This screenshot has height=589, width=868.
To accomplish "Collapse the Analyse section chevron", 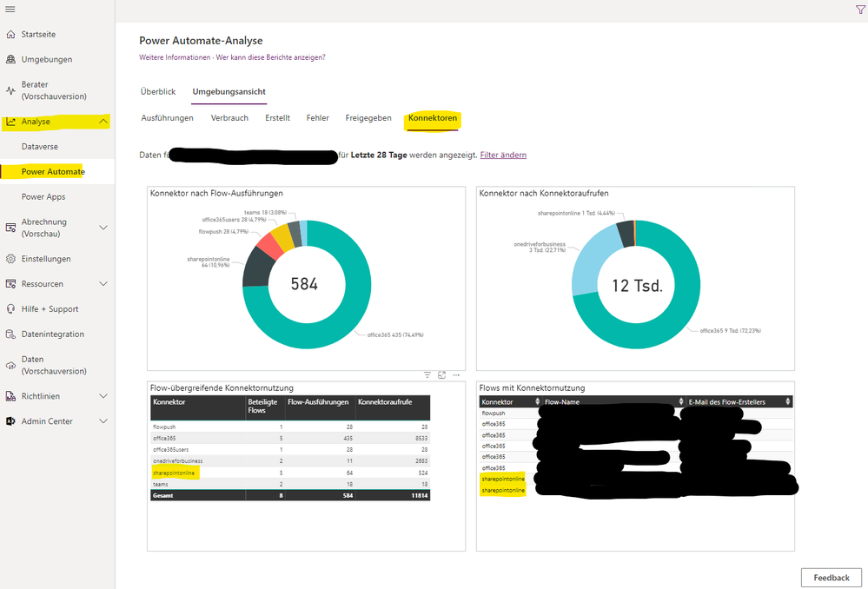I will pos(103,122).
